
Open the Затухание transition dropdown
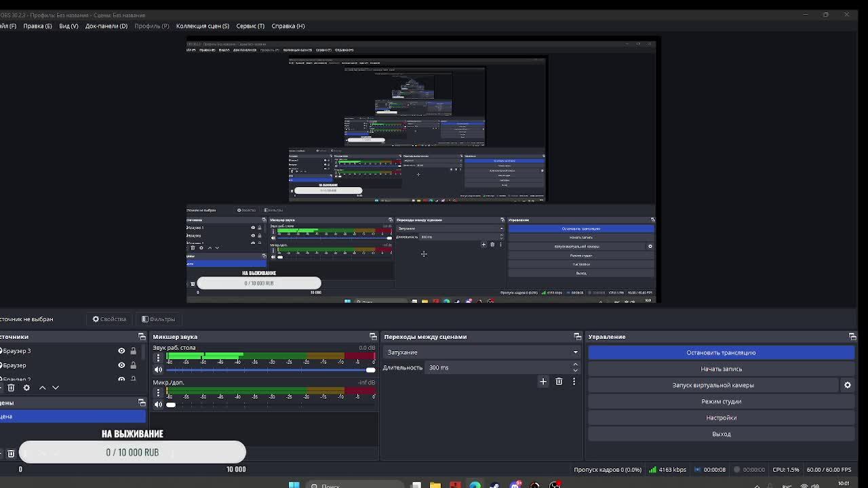tap(481, 352)
